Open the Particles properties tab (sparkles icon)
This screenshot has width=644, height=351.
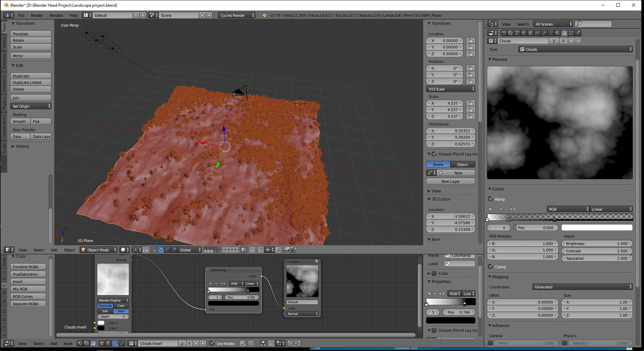pyautogui.click(x=571, y=33)
